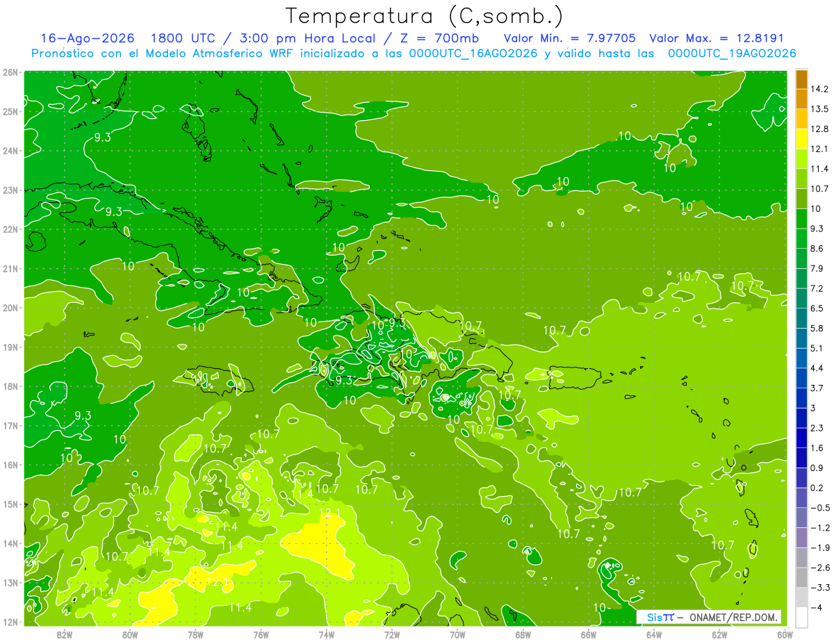Screen dimensions: 834x644
Task: Click the purple swatch between -1.9 and -1.2
Action: pyautogui.click(x=802, y=538)
